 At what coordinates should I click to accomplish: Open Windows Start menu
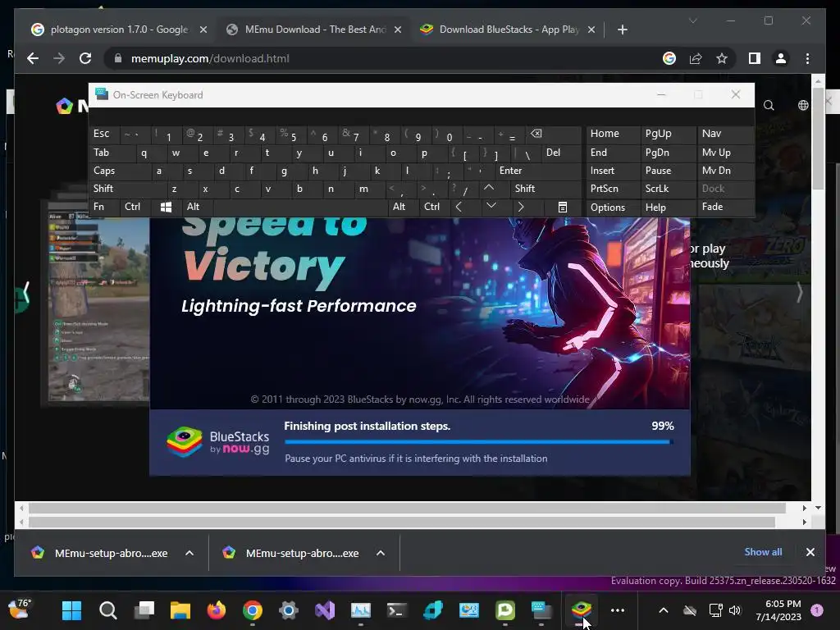(x=71, y=610)
